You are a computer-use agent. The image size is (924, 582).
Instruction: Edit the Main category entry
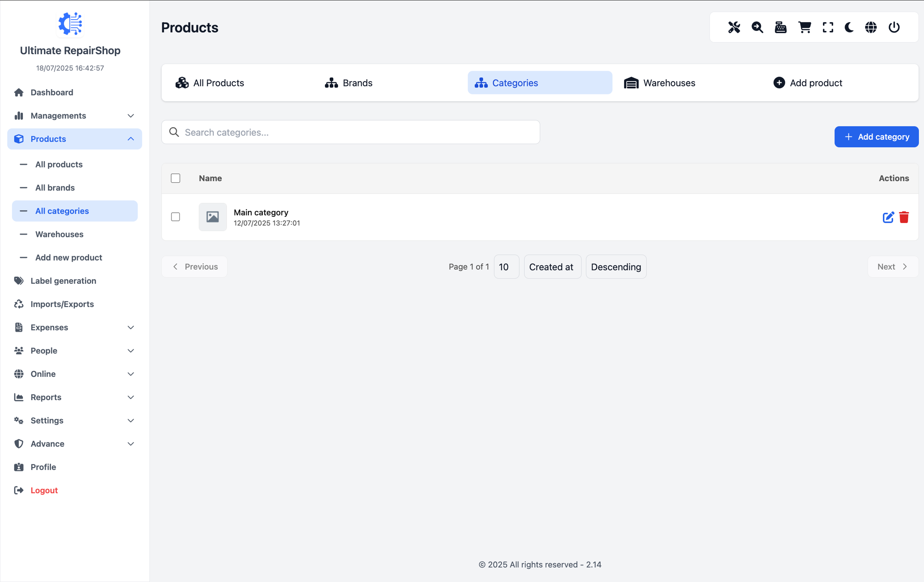(888, 217)
